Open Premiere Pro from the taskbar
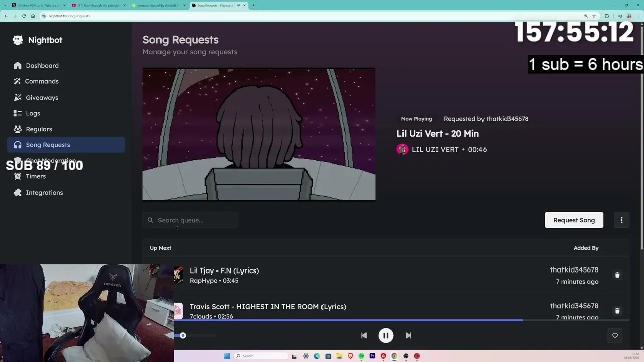Viewport: 644px width, 362px height. [x=372, y=356]
